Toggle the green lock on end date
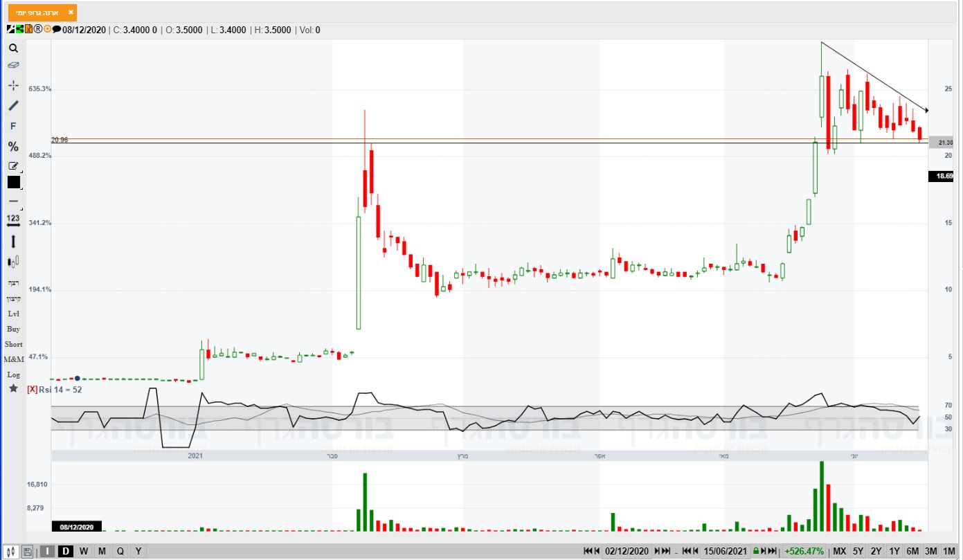 [756, 551]
